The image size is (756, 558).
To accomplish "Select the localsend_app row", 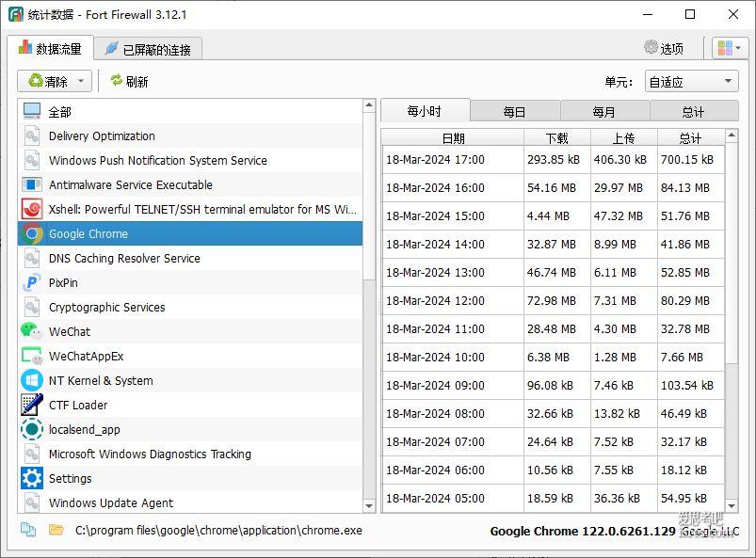I will (190, 429).
